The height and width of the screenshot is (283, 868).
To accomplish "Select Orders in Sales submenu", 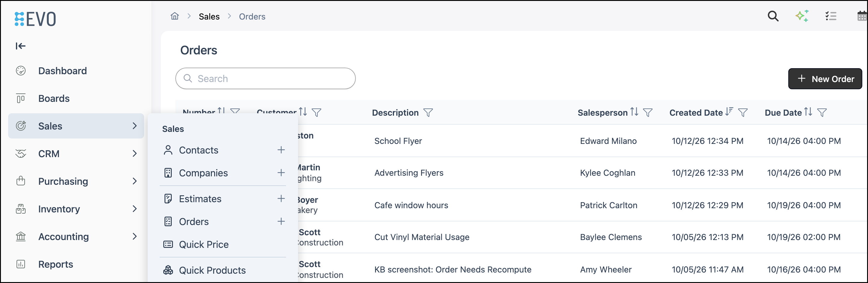I will 194,222.
